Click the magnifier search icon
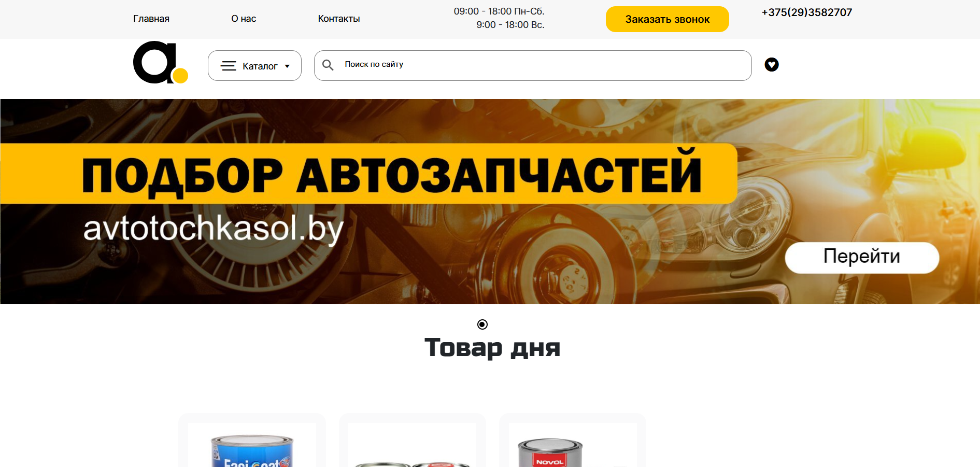Viewport: 980px width, 467px height. pyautogui.click(x=328, y=65)
